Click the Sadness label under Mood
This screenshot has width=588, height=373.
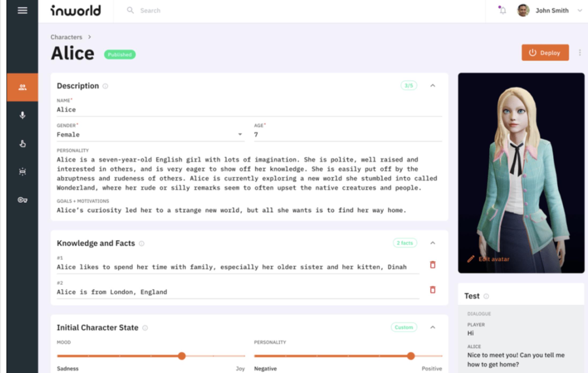click(68, 368)
